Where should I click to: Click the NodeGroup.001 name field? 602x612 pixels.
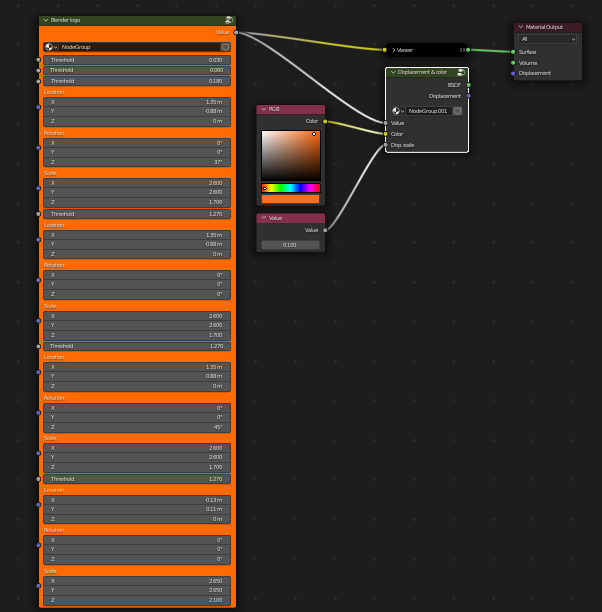429,111
